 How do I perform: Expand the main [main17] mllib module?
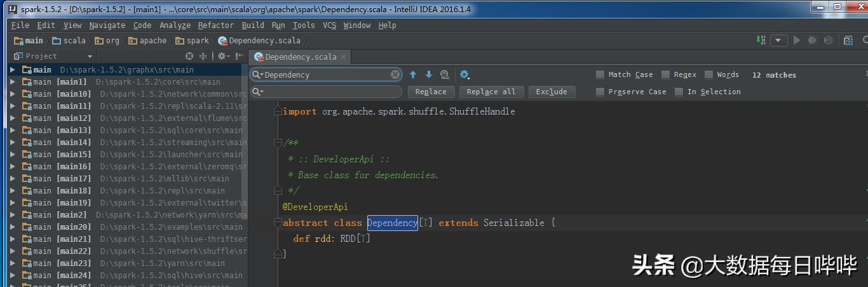pyautogui.click(x=13, y=179)
